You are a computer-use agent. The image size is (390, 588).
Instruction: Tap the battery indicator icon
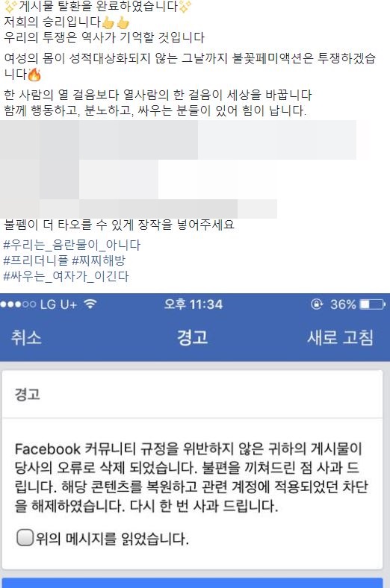pos(372,304)
